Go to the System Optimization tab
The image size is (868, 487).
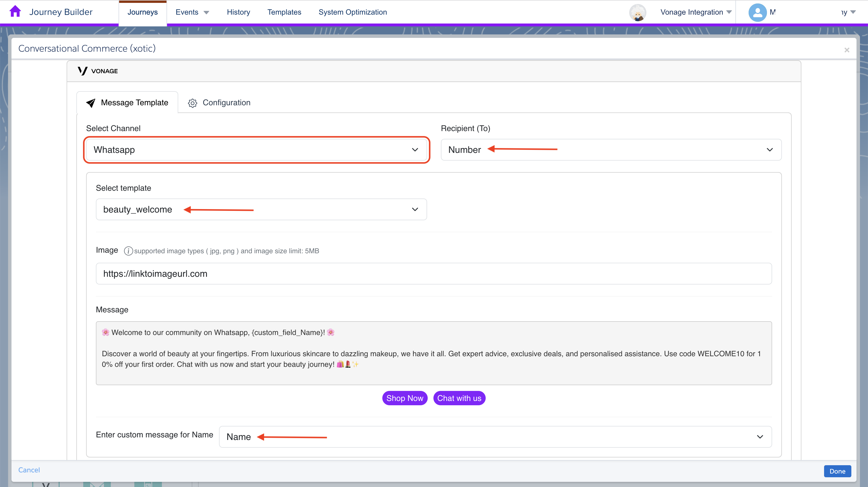coord(352,12)
